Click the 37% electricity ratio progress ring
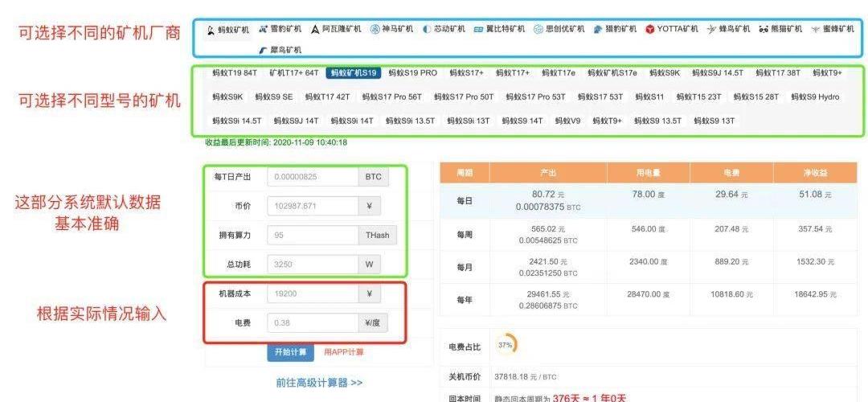This screenshot has height=402, width=868. (x=506, y=345)
